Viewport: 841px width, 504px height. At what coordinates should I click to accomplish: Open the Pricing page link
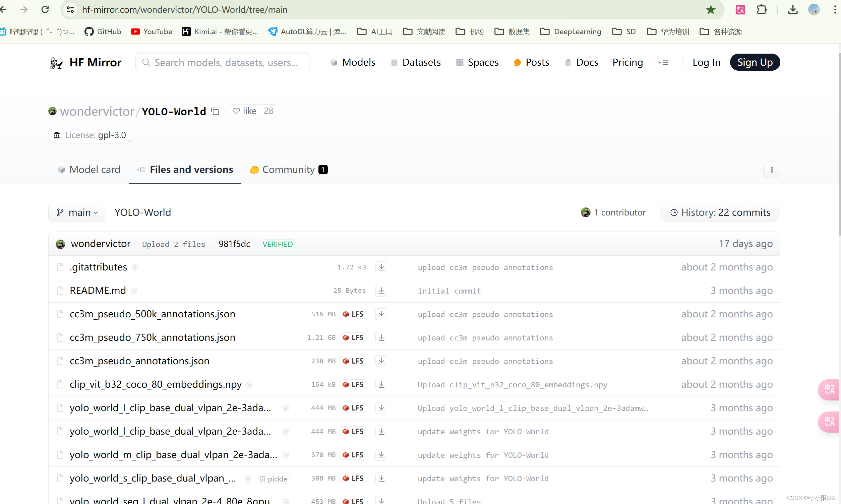[628, 62]
